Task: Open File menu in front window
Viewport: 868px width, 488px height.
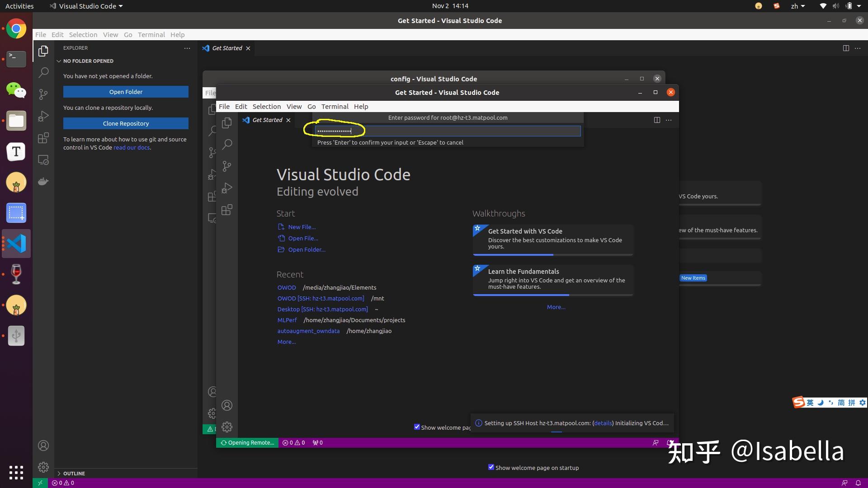Action: click(224, 107)
